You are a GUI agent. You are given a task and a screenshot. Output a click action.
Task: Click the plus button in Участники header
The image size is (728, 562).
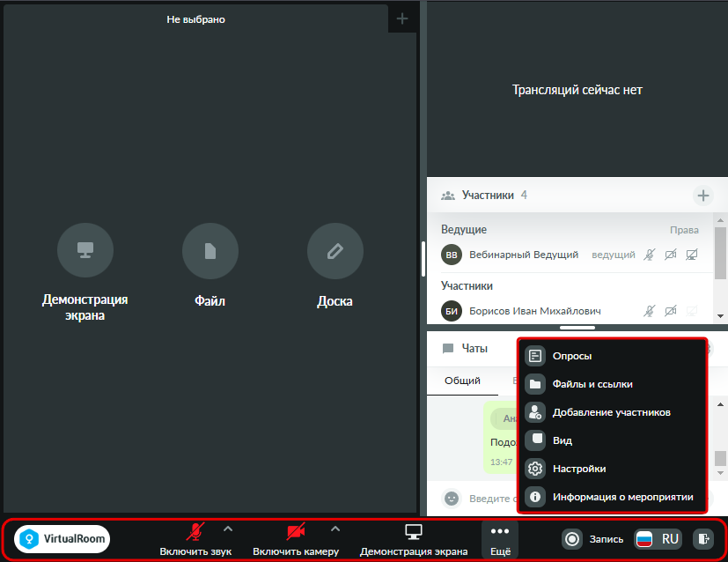(703, 196)
